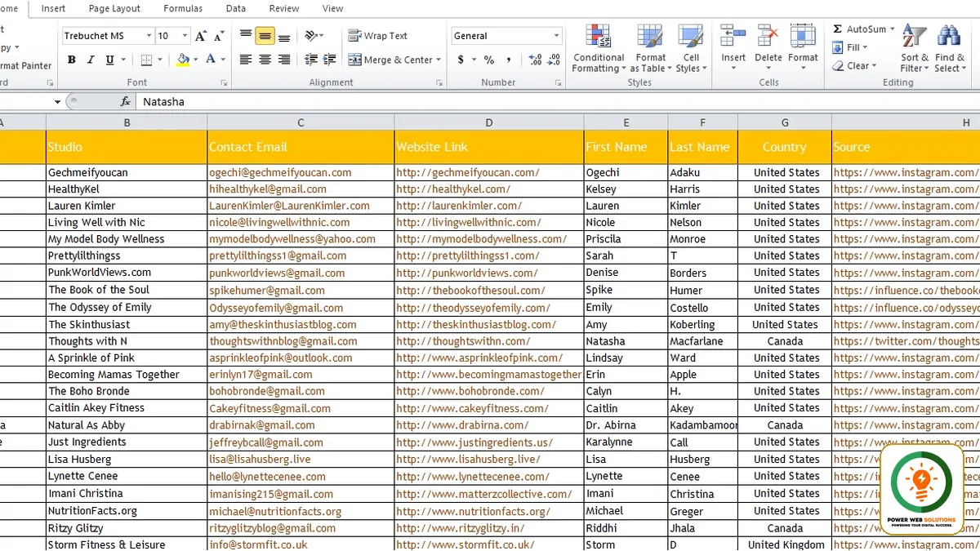Open link http://gechmeifyoucan.com/
Viewport: 980px width, 551px height.
pos(468,173)
